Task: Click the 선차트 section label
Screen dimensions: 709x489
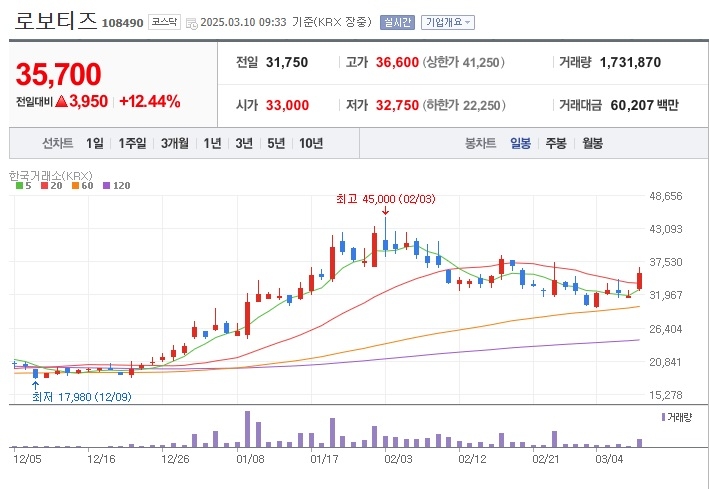Action: 57,143
